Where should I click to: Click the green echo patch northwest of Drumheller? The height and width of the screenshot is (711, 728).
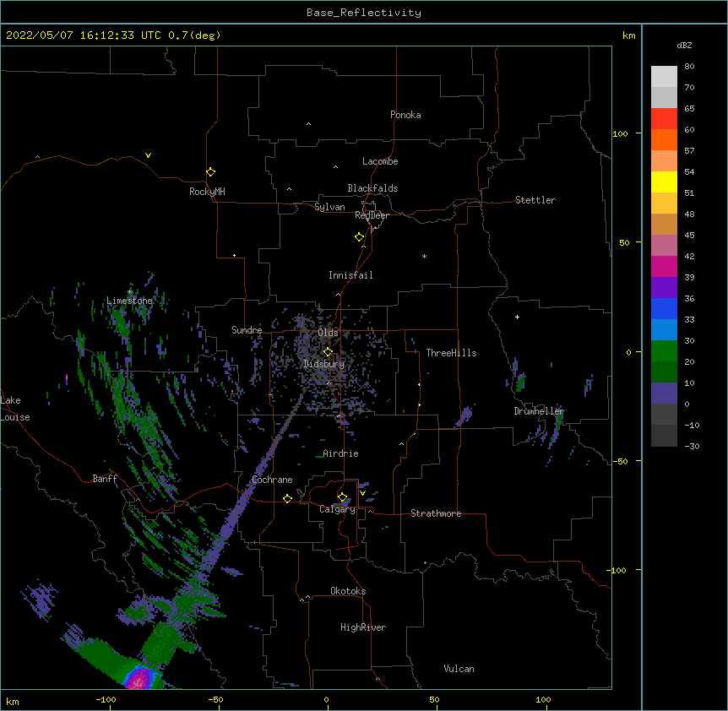tap(520, 382)
